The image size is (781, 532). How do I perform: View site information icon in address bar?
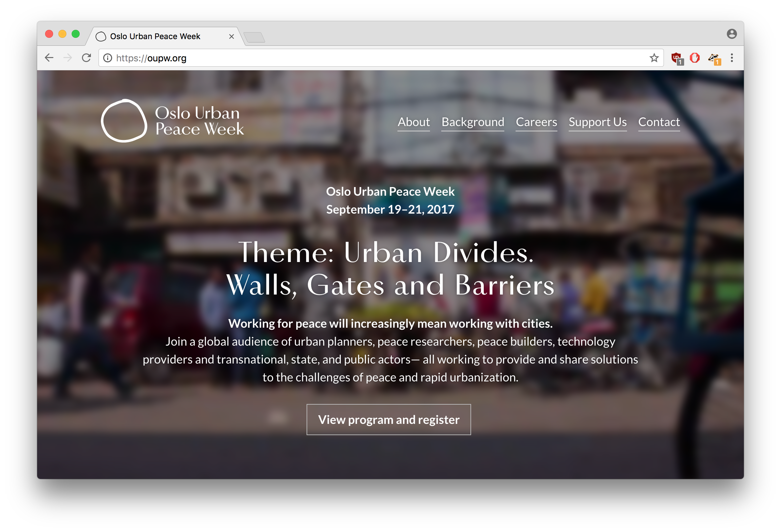click(107, 58)
